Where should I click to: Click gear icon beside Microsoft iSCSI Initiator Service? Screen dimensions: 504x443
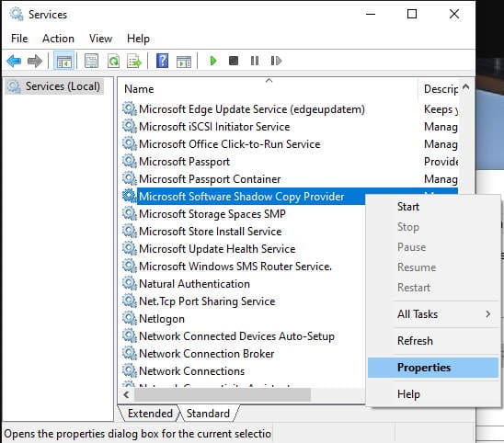click(129, 126)
